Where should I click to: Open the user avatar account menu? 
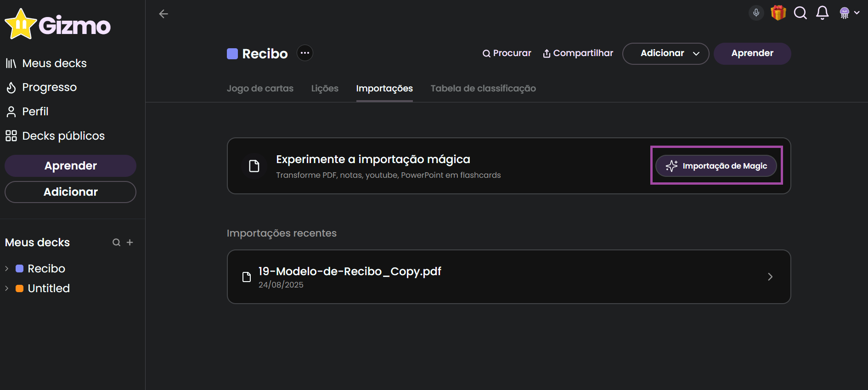tap(849, 13)
